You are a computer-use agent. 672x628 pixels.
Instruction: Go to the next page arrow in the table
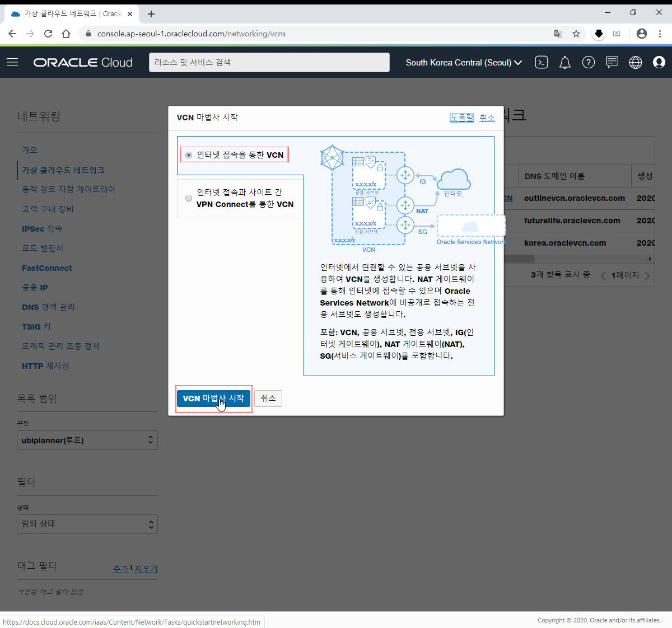point(647,275)
